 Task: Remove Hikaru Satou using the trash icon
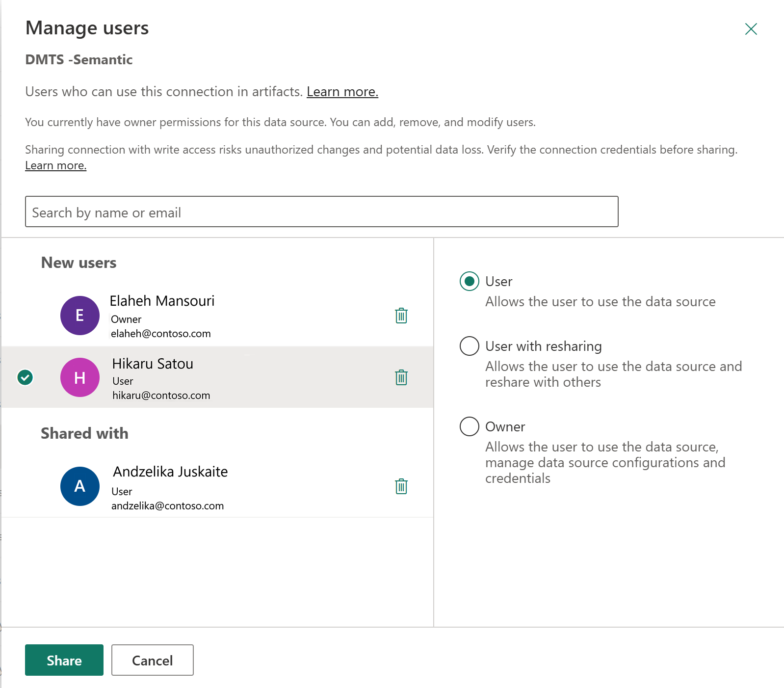[x=401, y=377]
